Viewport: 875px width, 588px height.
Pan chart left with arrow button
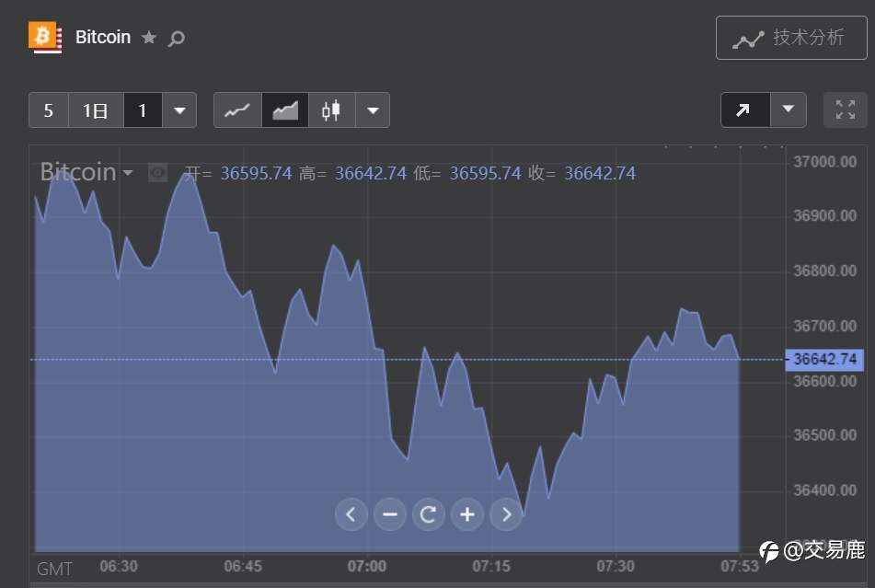[351, 514]
